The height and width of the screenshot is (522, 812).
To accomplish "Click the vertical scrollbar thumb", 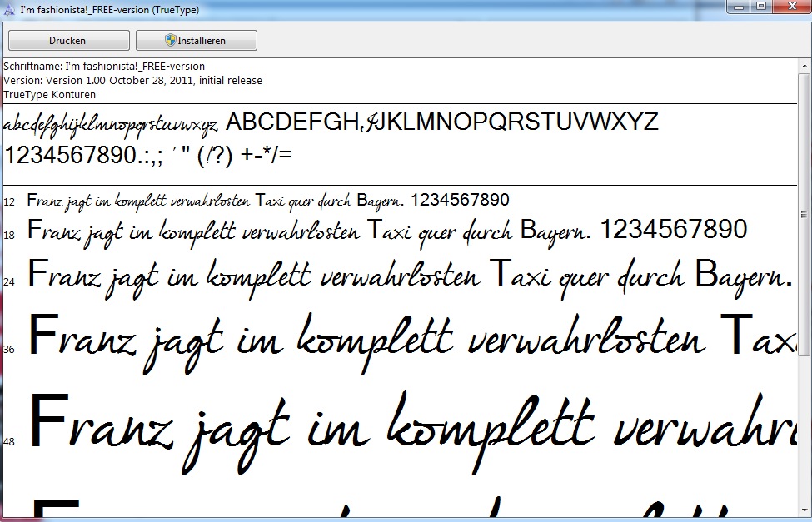I will coord(805,215).
